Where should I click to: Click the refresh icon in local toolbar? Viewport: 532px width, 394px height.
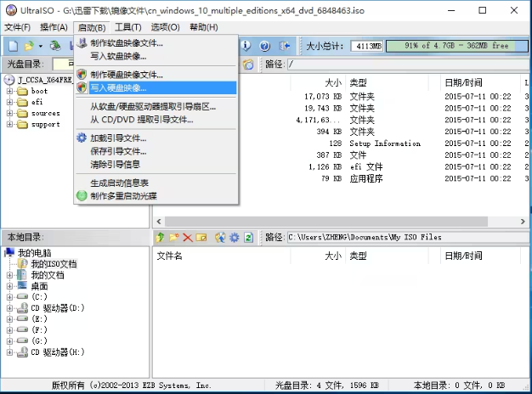248,238
